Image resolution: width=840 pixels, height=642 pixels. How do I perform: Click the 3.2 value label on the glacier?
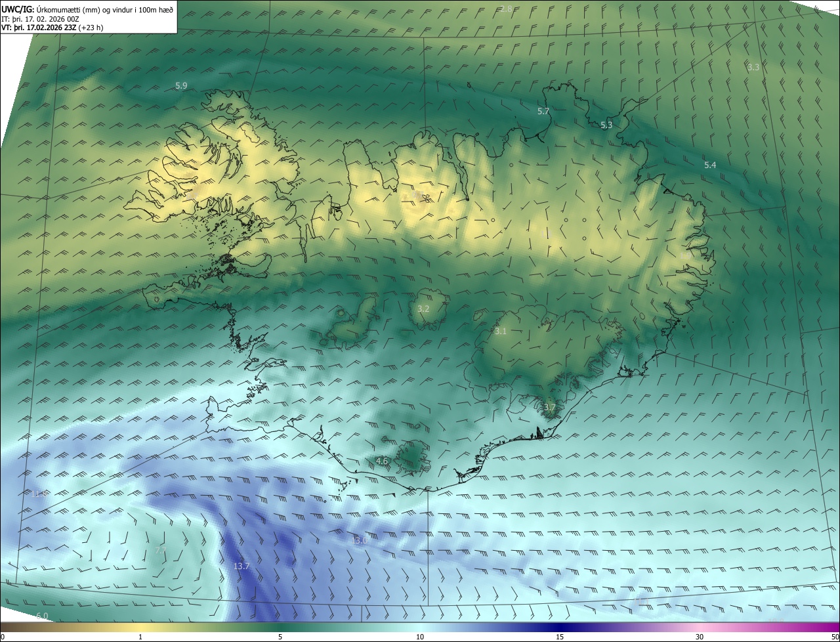click(x=424, y=309)
